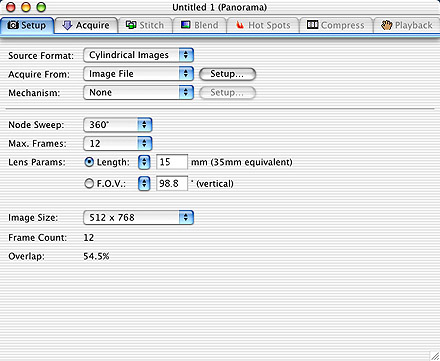Screen dimensions: 440x361
Task: Open the Stitch tab
Action: [x=145, y=25]
